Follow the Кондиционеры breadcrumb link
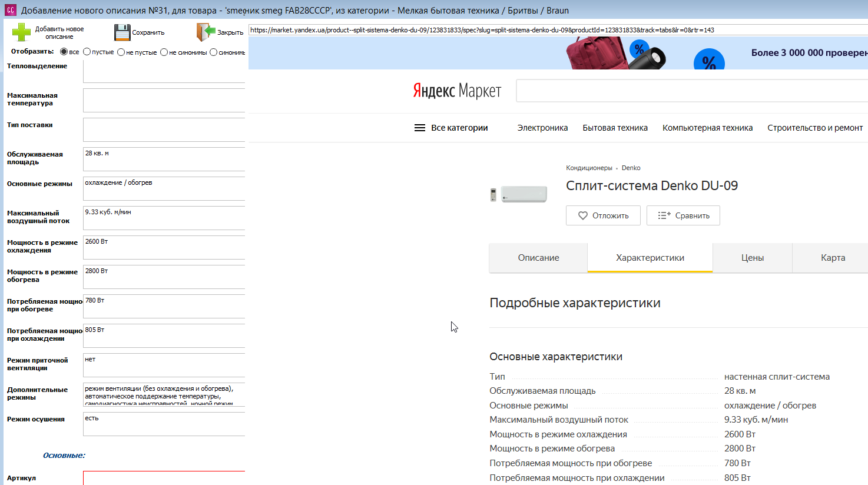Screen dimensions: 868x485 tap(589, 168)
